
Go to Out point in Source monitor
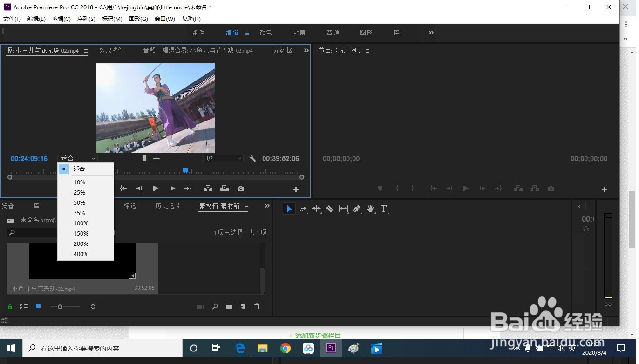click(x=188, y=189)
